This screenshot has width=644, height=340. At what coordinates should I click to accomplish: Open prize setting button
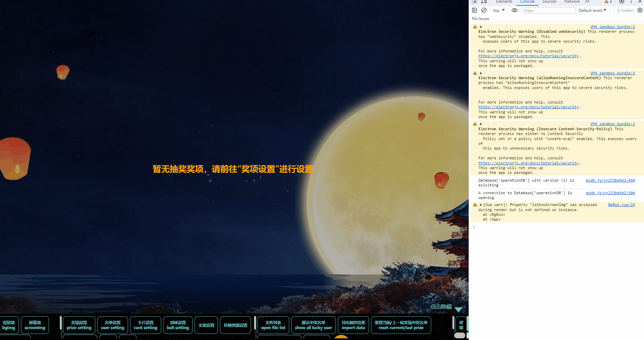click(x=79, y=325)
